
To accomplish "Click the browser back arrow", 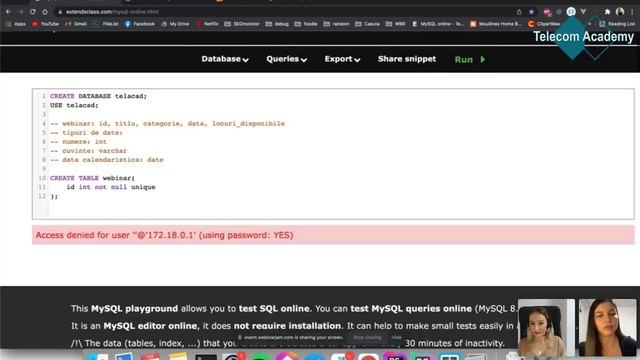I will (x=9, y=12).
